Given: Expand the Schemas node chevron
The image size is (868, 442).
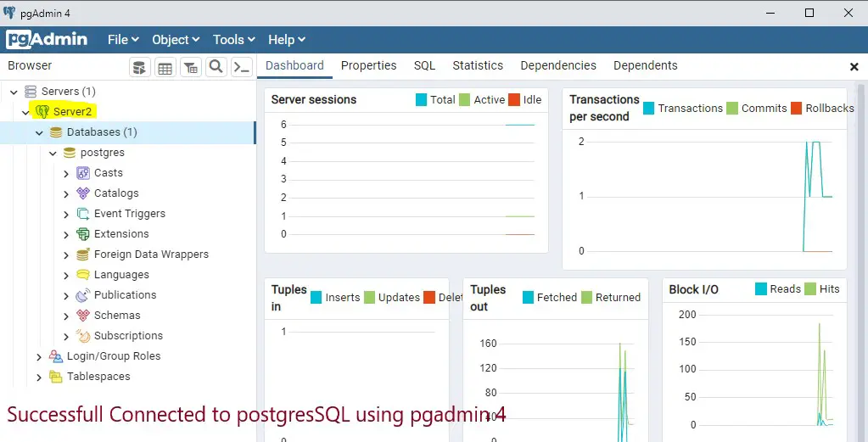Looking at the screenshot, I should tap(66, 316).
